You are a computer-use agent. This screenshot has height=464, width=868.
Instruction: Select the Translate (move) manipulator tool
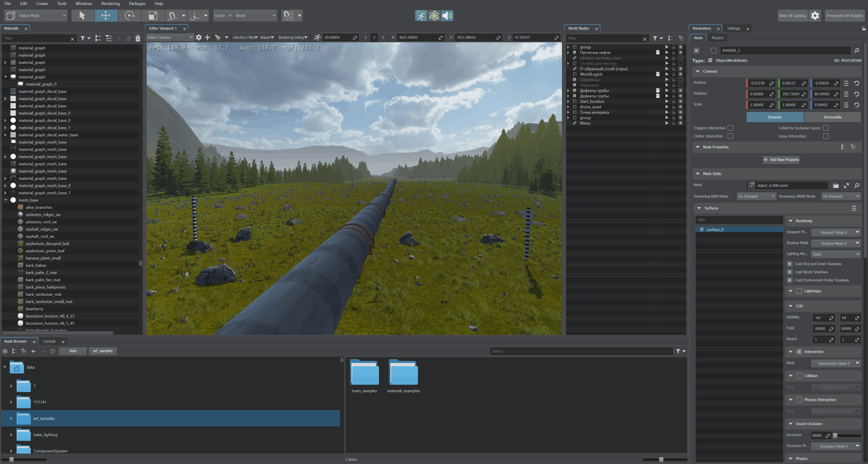click(106, 16)
